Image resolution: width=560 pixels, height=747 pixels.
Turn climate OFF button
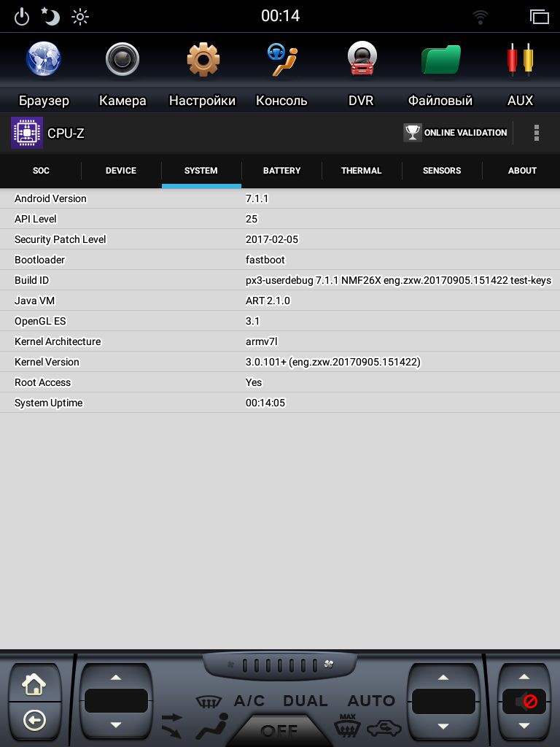pyautogui.click(x=279, y=730)
